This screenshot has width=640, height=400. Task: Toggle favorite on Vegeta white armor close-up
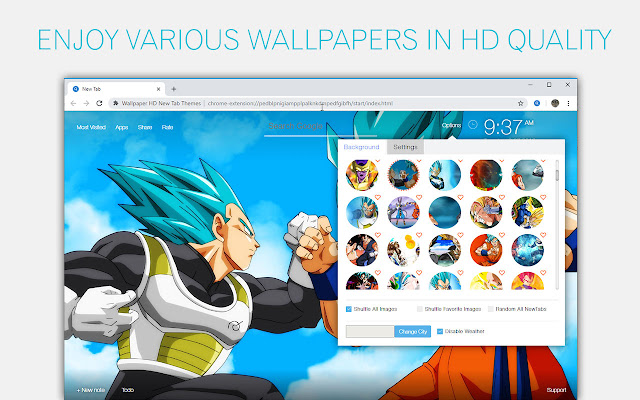tap(378, 198)
